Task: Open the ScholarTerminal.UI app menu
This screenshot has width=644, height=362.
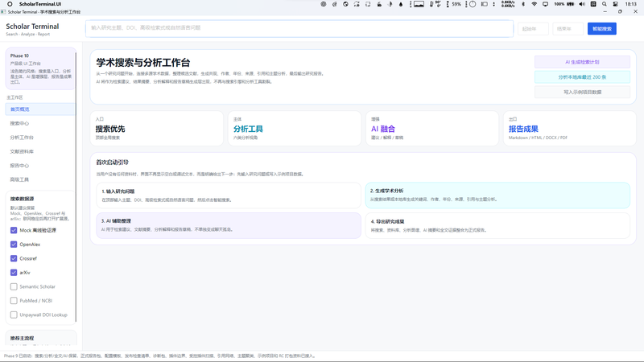Action: coord(40,4)
